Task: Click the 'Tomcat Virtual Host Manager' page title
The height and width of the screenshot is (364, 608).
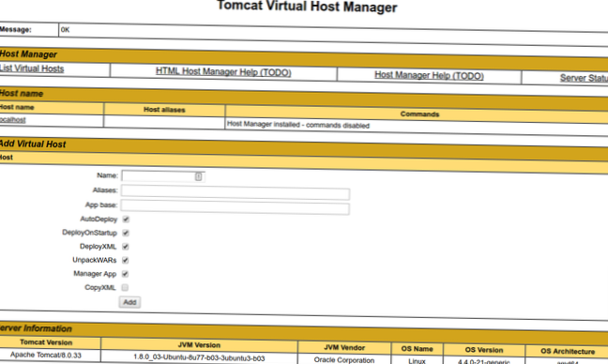Action: tap(307, 7)
